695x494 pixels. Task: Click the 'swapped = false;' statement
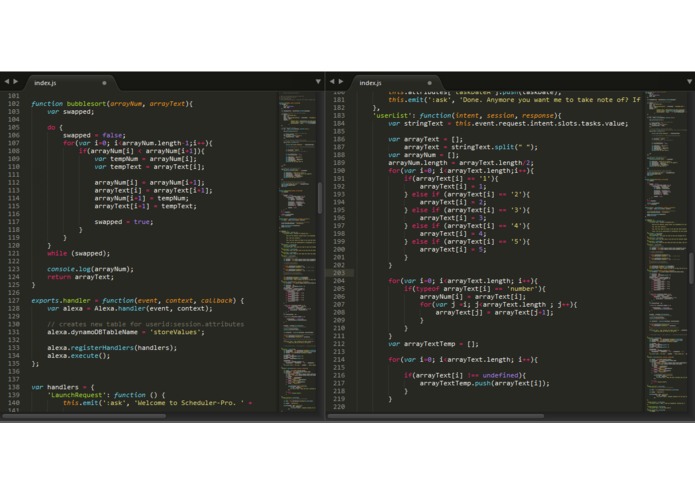94,135
